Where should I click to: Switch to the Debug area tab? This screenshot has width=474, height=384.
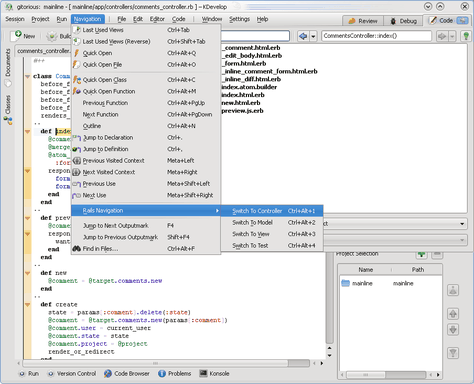(x=403, y=21)
